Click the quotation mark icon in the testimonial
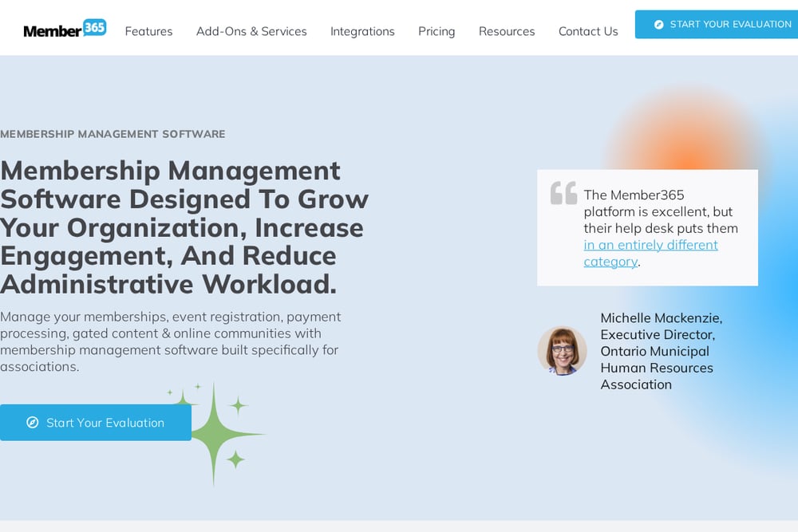Image resolution: width=798 pixels, height=532 pixels. coord(563,193)
